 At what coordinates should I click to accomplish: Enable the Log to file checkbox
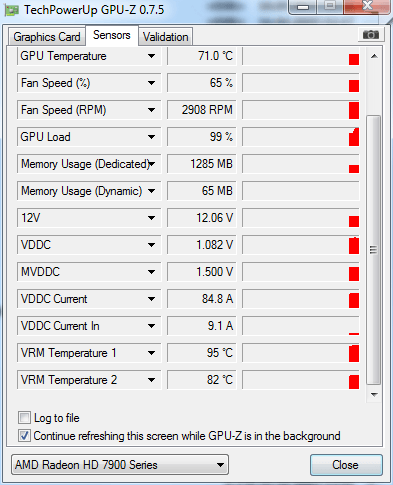[24, 418]
